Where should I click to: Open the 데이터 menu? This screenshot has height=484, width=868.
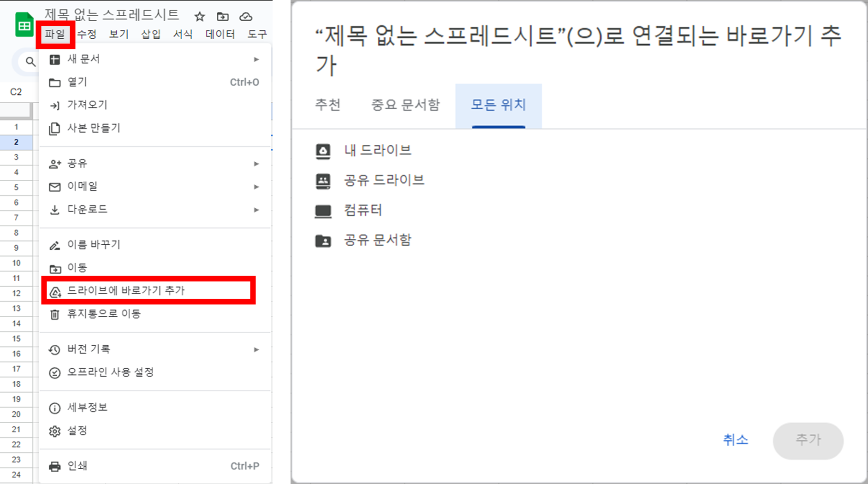click(220, 34)
